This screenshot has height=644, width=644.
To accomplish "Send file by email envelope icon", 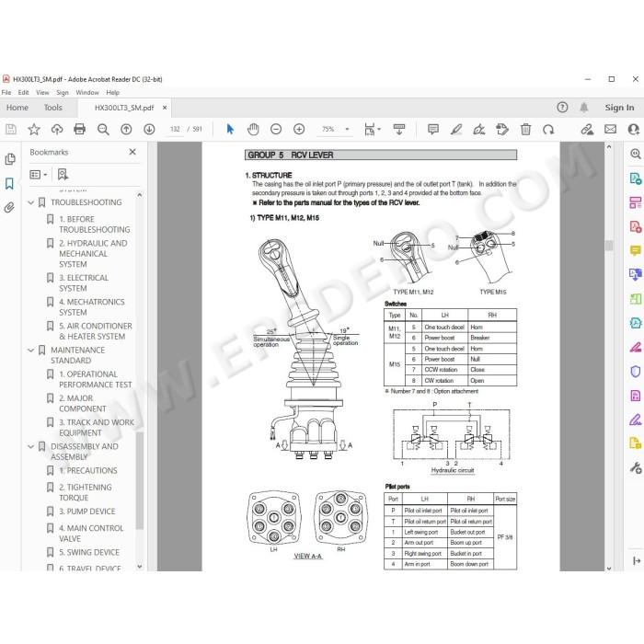I will [610, 130].
